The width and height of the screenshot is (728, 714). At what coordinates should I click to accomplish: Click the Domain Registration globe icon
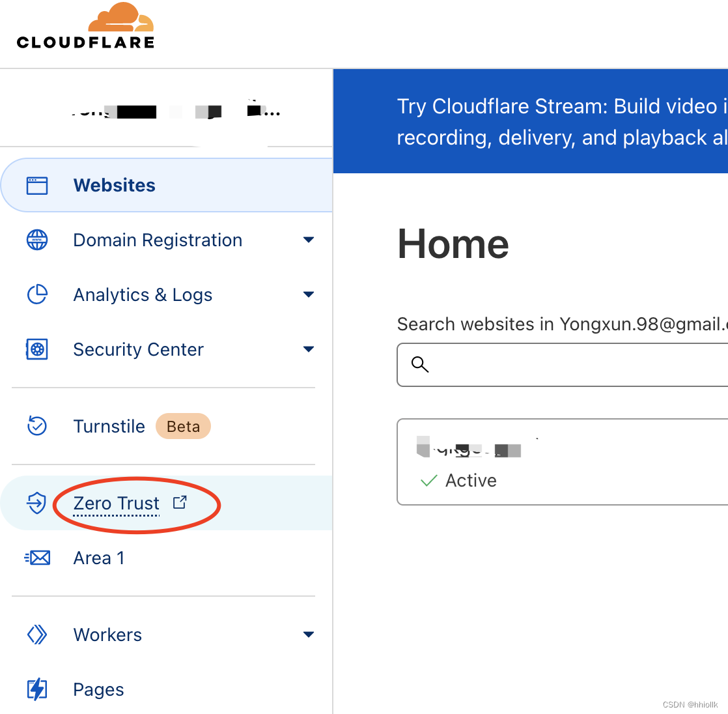(x=37, y=240)
